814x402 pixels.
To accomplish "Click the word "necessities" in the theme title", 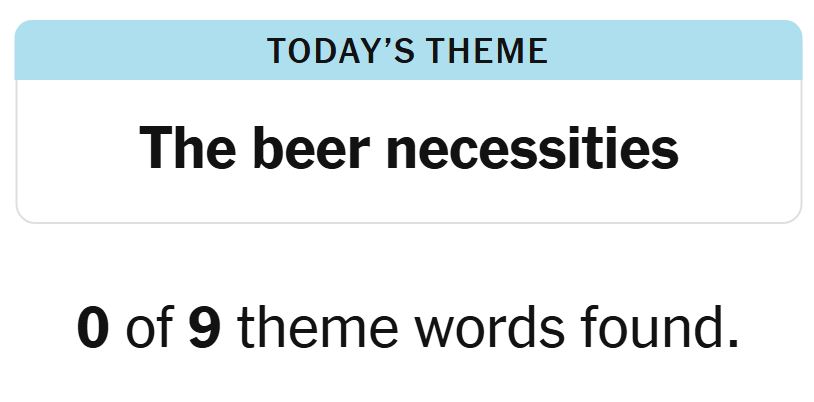I will pyautogui.click(x=532, y=149).
